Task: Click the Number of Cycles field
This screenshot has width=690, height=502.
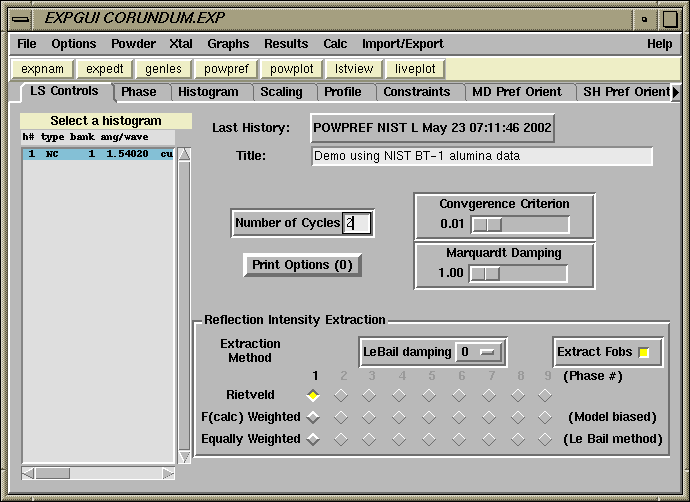Action: [356, 223]
